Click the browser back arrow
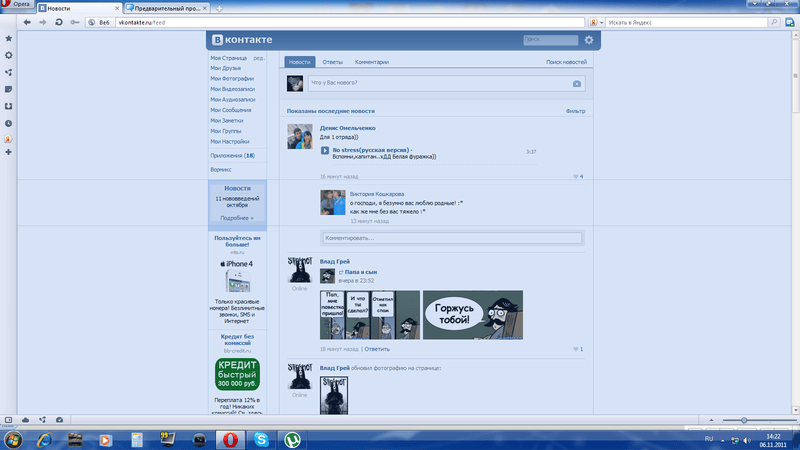Image resolution: width=800 pixels, height=450 pixels. [x=27, y=22]
